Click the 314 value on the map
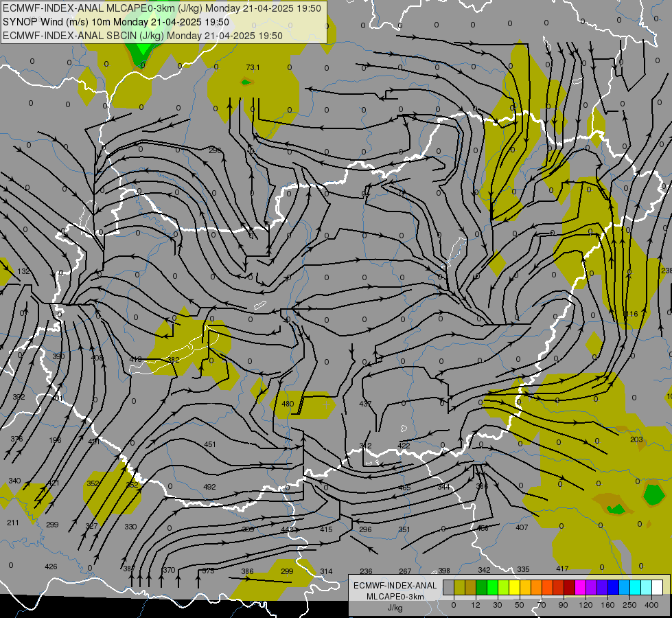 point(326,571)
